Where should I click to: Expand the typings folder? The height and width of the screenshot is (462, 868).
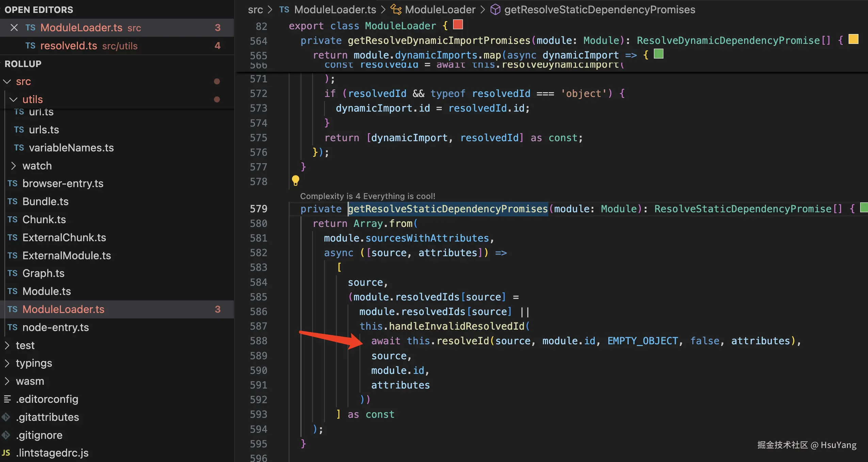coord(7,363)
